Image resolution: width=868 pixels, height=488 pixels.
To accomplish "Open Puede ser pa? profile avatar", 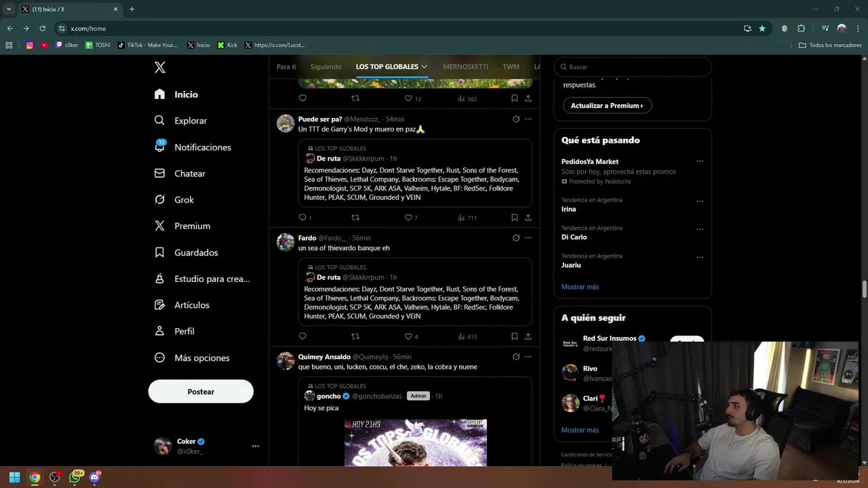I will click(285, 123).
